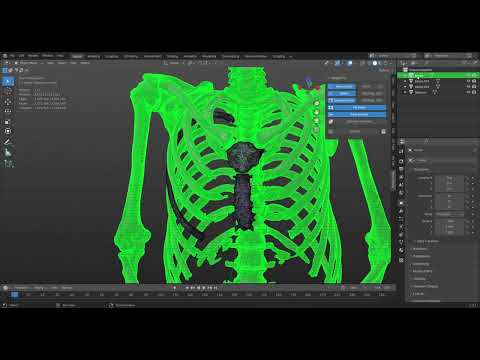Disable rendering for fourth outliner row

tap(474, 92)
